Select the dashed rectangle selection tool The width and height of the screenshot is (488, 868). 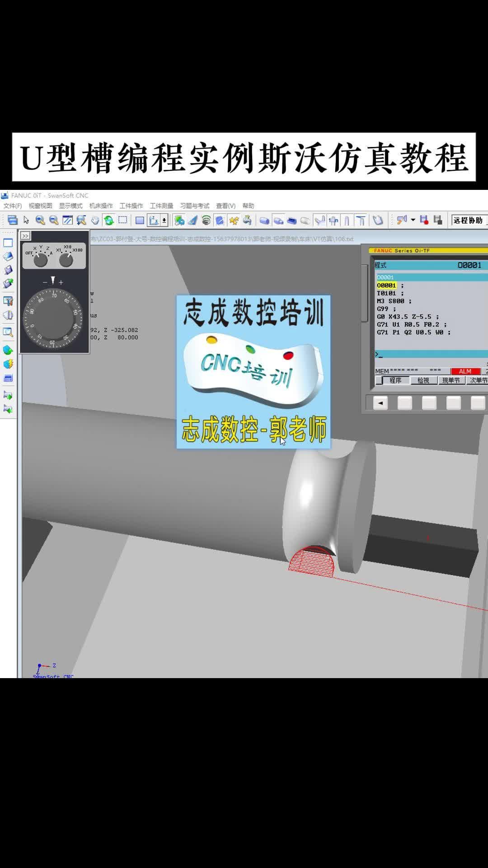(122, 220)
